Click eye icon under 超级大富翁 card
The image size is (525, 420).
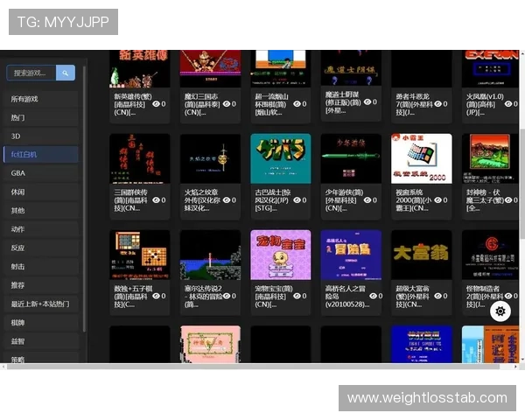point(437,296)
